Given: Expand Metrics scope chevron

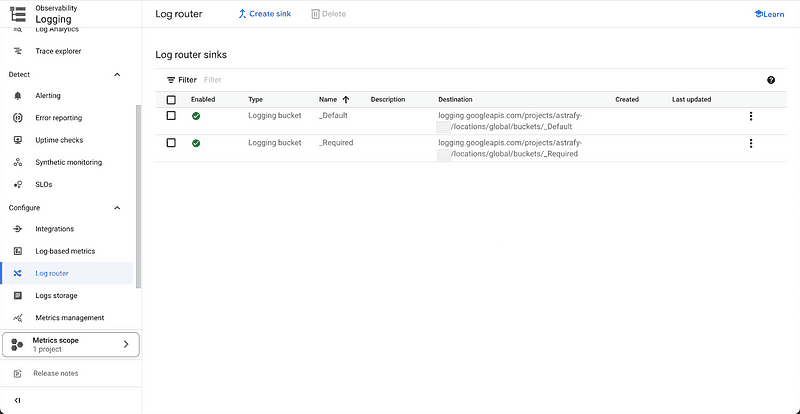Looking at the screenshot, I should point(126,345).
